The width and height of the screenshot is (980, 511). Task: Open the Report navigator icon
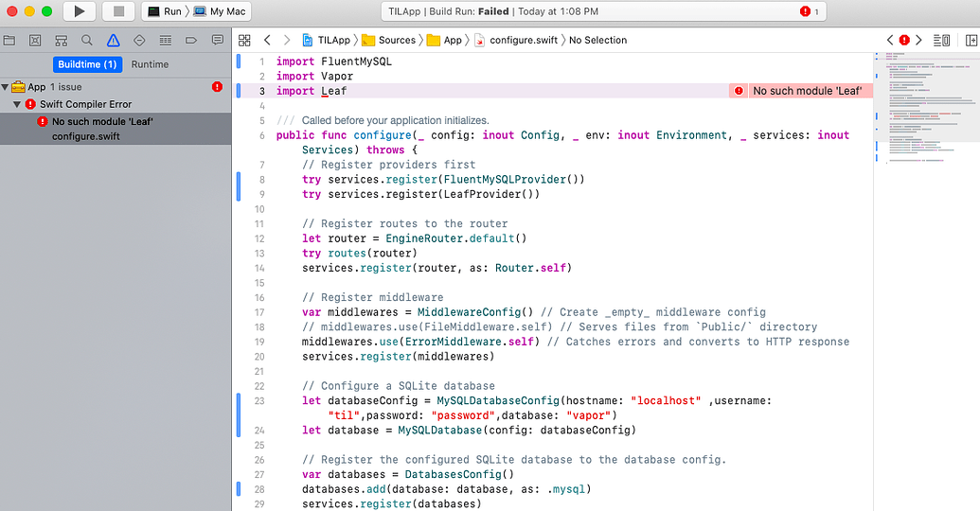pyautogui.click(x=218, y=41)
